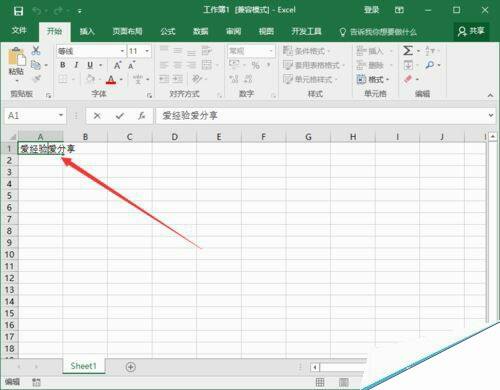Toggle Underline formatting

(x=90, y=65)
